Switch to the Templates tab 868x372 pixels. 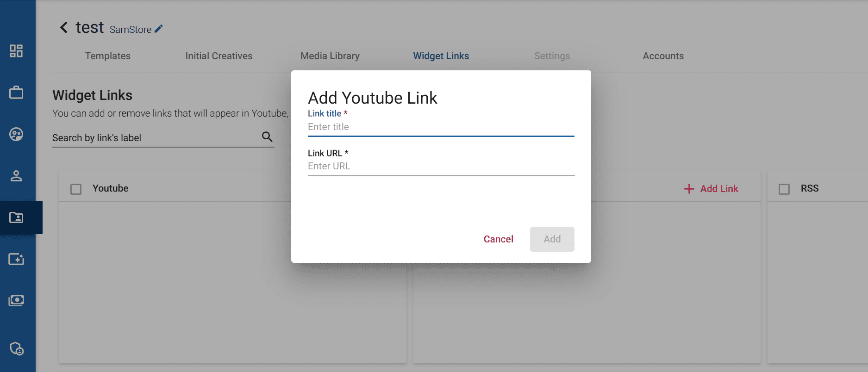[x=107, y=56]
